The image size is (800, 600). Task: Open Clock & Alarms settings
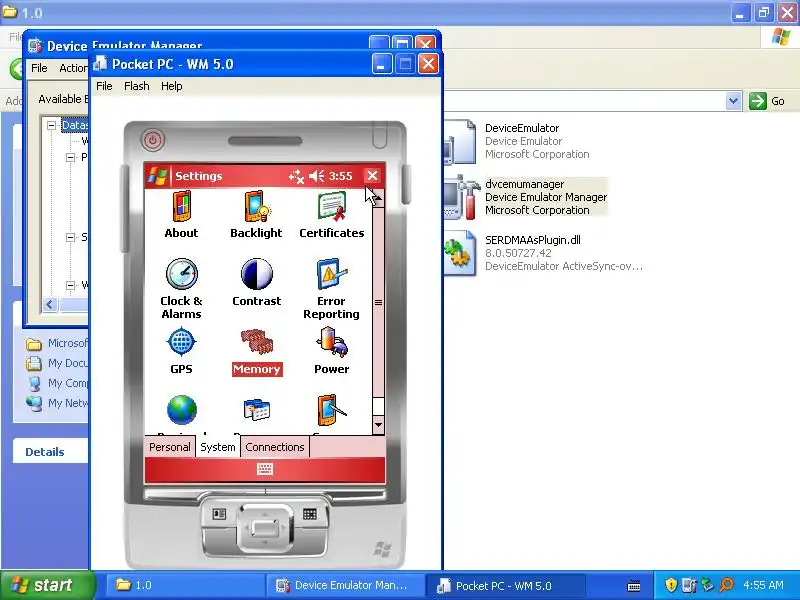(181, 288)
